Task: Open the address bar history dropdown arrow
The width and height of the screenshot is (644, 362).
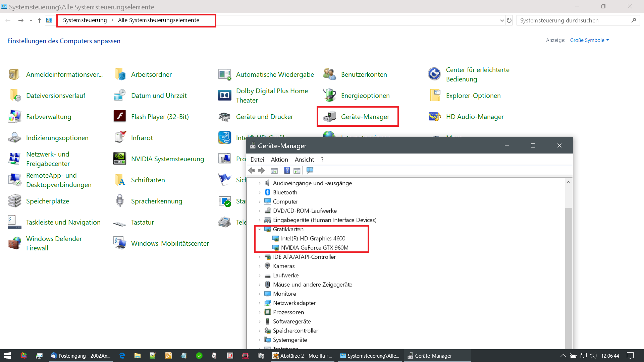Action: [502, 20]
